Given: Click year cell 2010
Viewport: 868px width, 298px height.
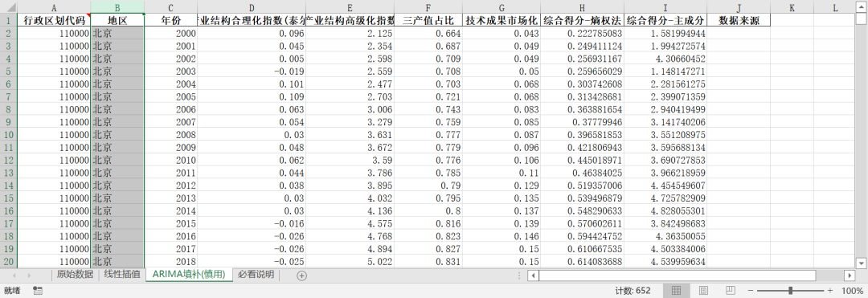Looking at the screenshot, I should pyautogui.click(x=170, y=161).
